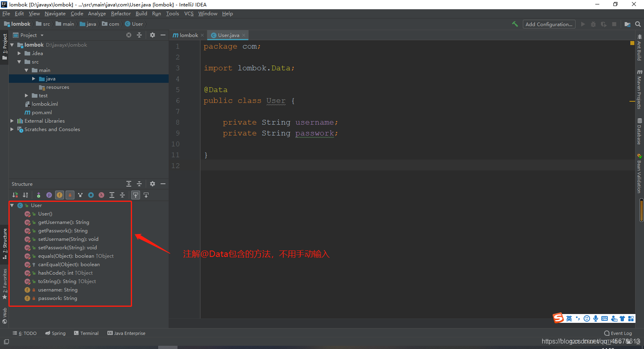Open Java Enterprise tool window
644x349 pixels.
coord(126,333)
